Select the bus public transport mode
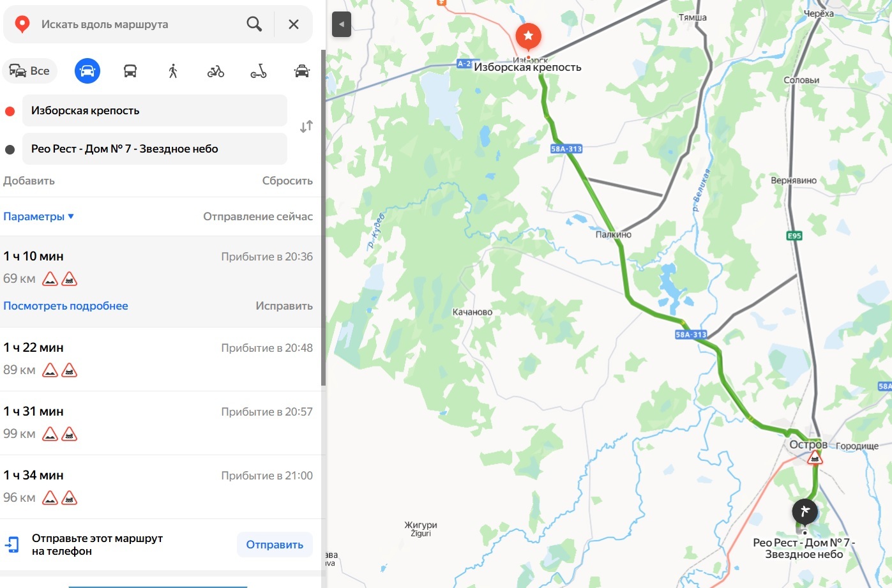Image resolution: width=892 pixels, height=588 pixels. [x=130, y=71]
